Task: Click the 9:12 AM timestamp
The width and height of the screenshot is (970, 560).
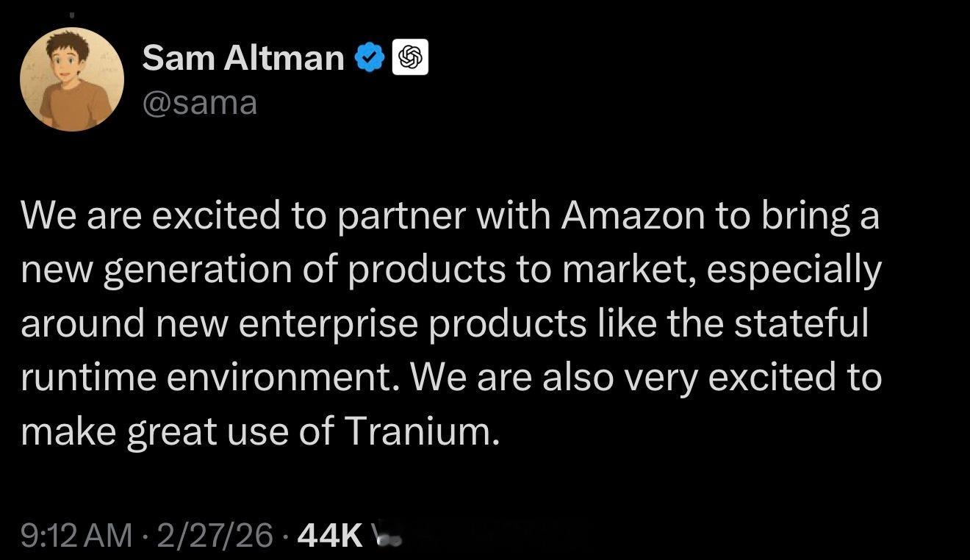Action: point(78,536)
